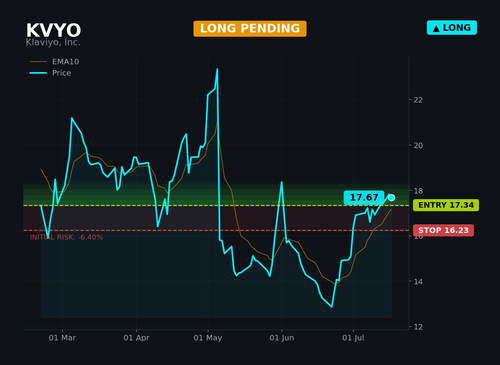The height and width of the screenshot is (365, 500).
Task: Click the LONG PENDING status badge
Action: (250, 29)
